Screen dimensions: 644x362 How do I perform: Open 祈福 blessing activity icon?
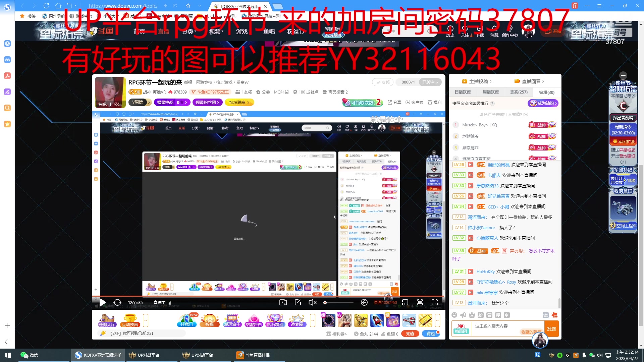click(x=210, y=320)
